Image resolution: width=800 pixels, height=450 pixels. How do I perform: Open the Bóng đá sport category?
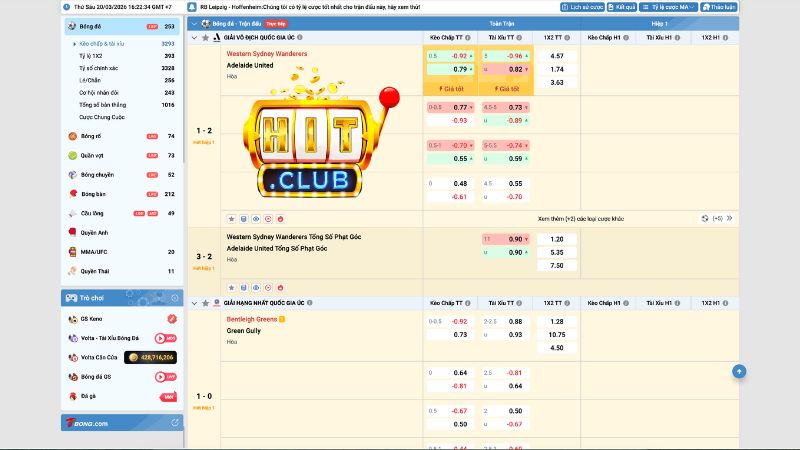(122, 27)
